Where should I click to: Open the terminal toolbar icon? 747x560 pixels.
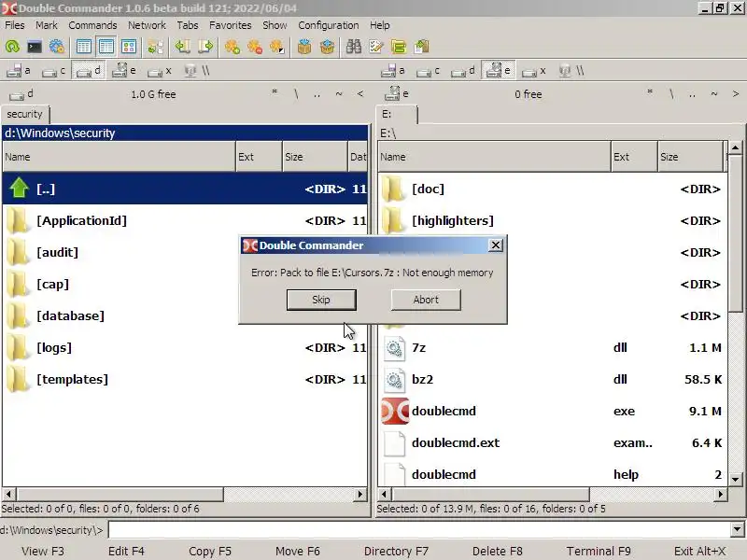tap(35, 47)
